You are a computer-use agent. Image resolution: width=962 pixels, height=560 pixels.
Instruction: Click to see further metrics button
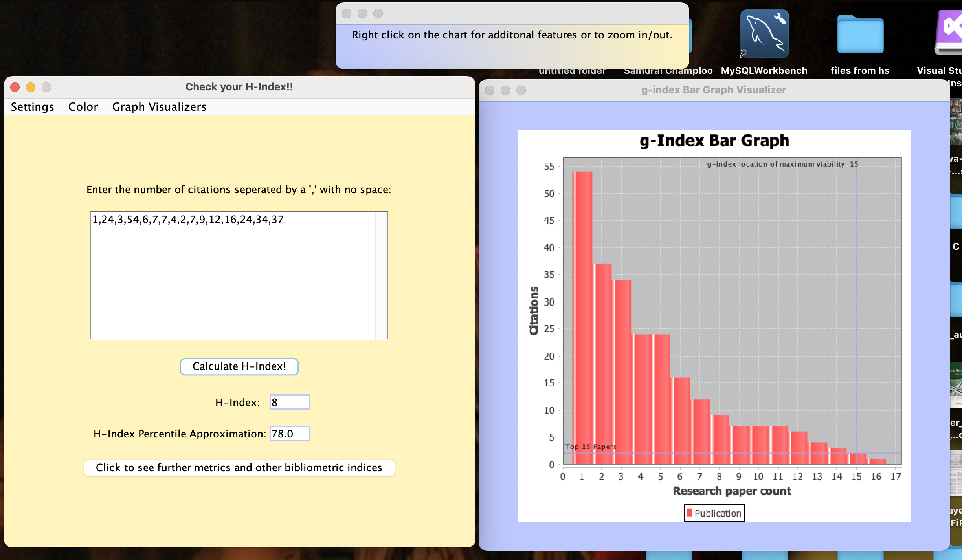pos(239,468)
